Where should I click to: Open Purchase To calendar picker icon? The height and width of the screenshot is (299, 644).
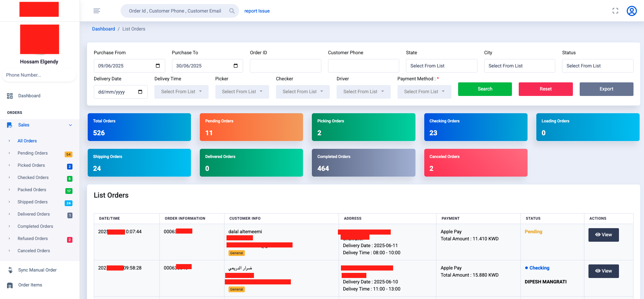coord(236,66)
